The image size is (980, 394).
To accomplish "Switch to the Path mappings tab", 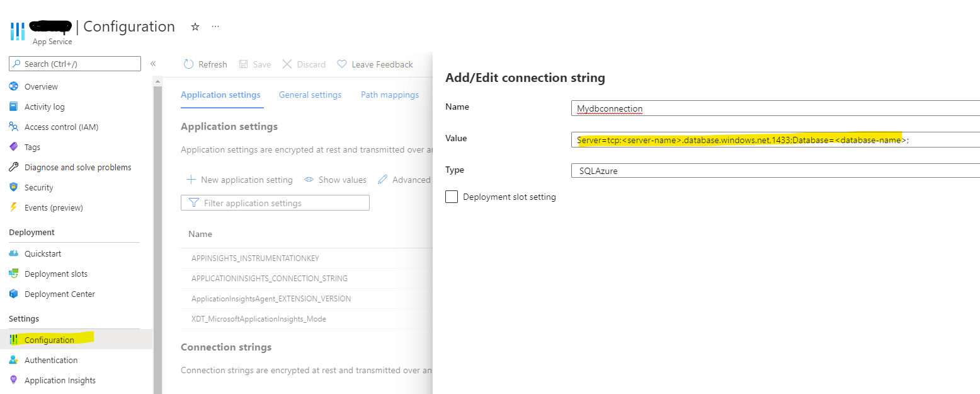I will click(x=389, y=95).
